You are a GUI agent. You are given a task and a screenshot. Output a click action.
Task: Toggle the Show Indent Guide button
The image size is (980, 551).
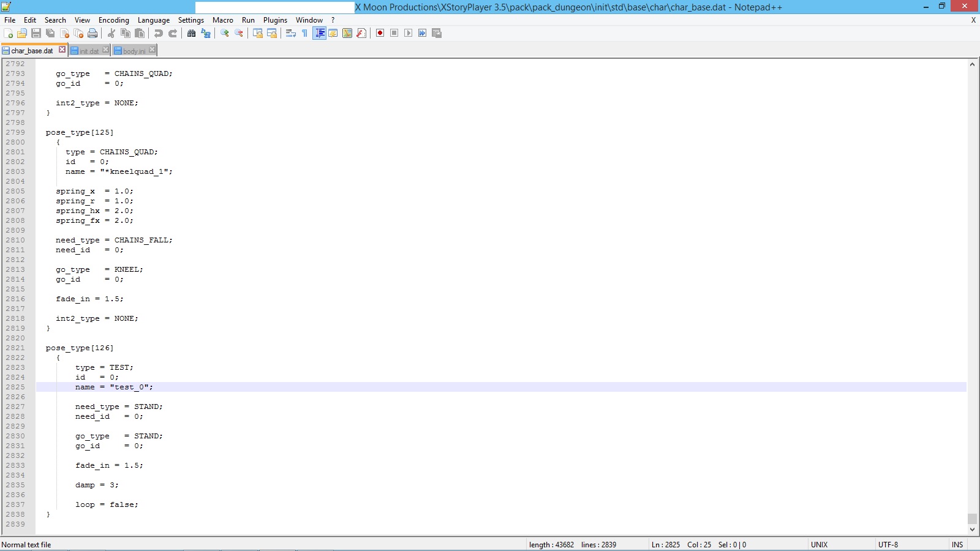click(x=319, y=33)
